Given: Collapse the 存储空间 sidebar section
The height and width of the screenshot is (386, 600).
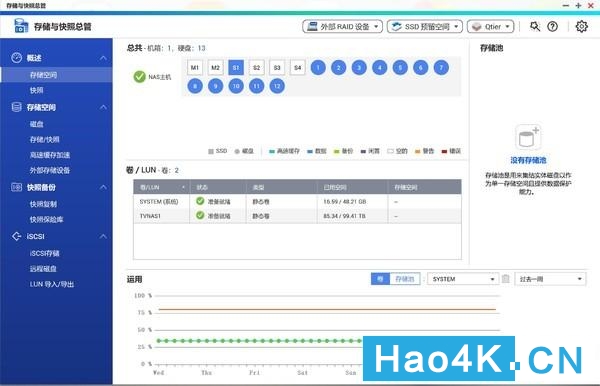Looking at the screenshot, I should (x=103, y=107).
